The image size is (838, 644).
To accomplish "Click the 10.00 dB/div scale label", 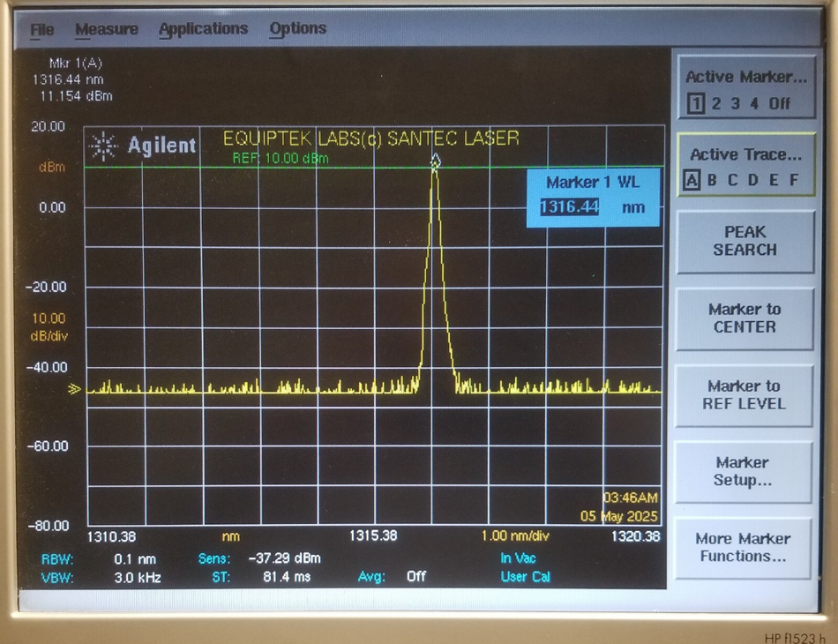I will (x=49, y=327).
